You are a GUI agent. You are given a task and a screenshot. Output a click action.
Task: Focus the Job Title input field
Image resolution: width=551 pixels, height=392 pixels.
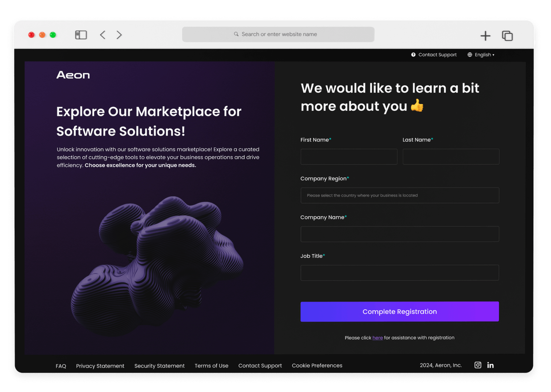[x=400, y=273]
